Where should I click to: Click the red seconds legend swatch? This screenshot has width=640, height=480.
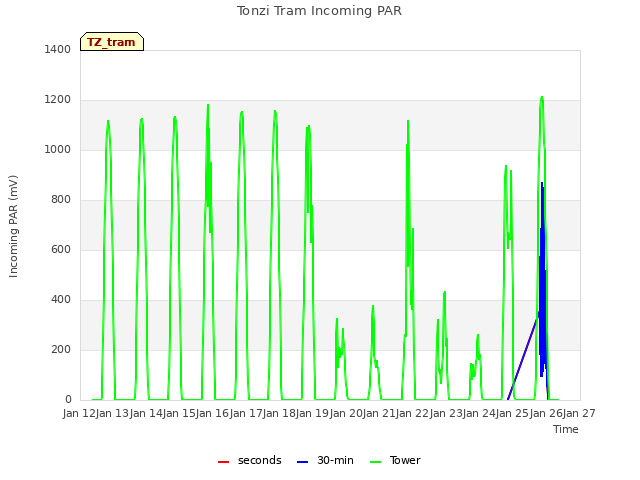click(x=223, y=462)
